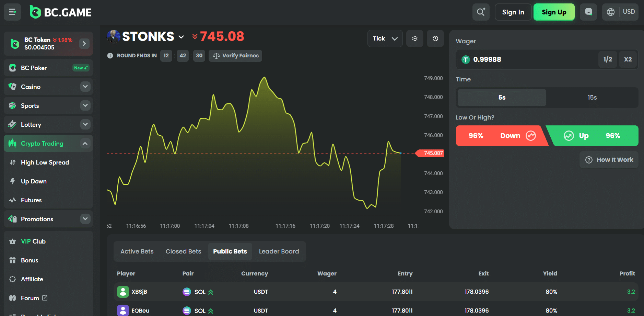The image size is (644, 316).
Task: Switch to Closed Bets tab
Action: 184,251
